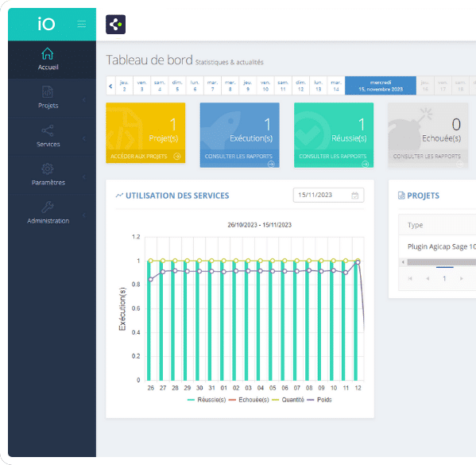
Task: Click Consulter les rapports on Echouée(s) card
Action: tap(427, 156)
